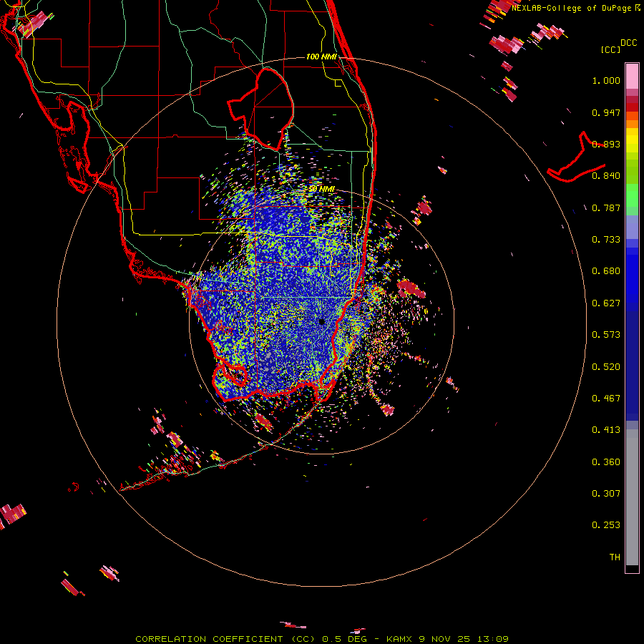The width and height of the screenshot is (644, 644).
Task: Select the 0.520 scale value
Action: coord(606,367)
